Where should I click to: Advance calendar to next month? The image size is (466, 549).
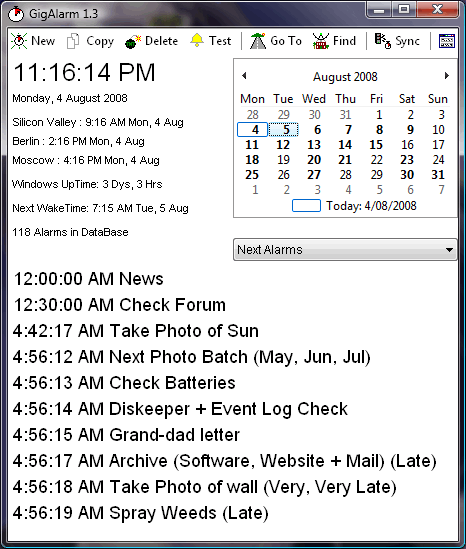(446, 76)
